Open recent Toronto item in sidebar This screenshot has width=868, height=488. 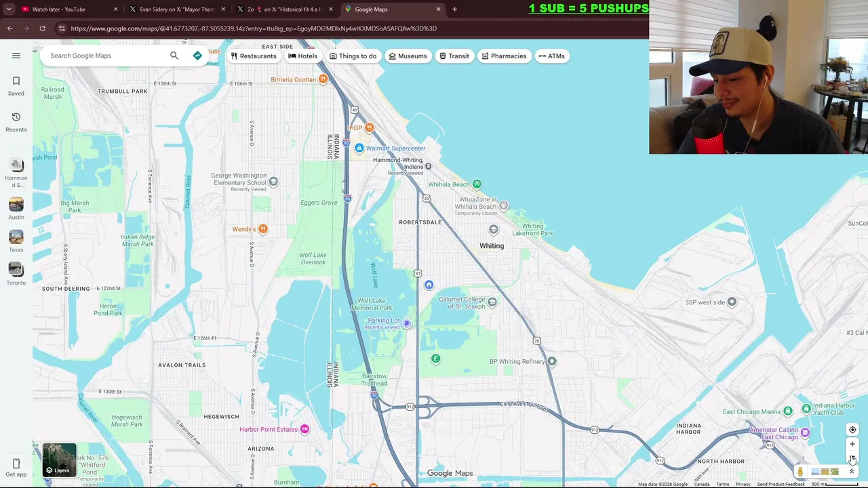click(16, 274)
